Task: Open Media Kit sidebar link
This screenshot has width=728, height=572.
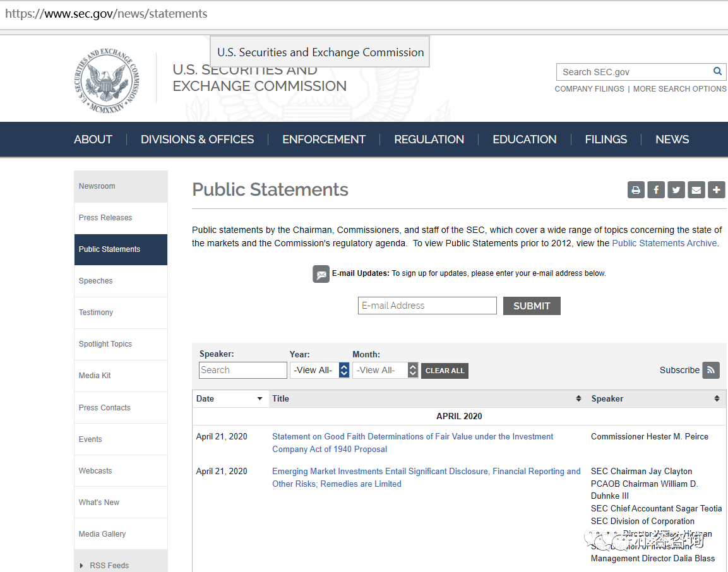Action: (121, 376)
